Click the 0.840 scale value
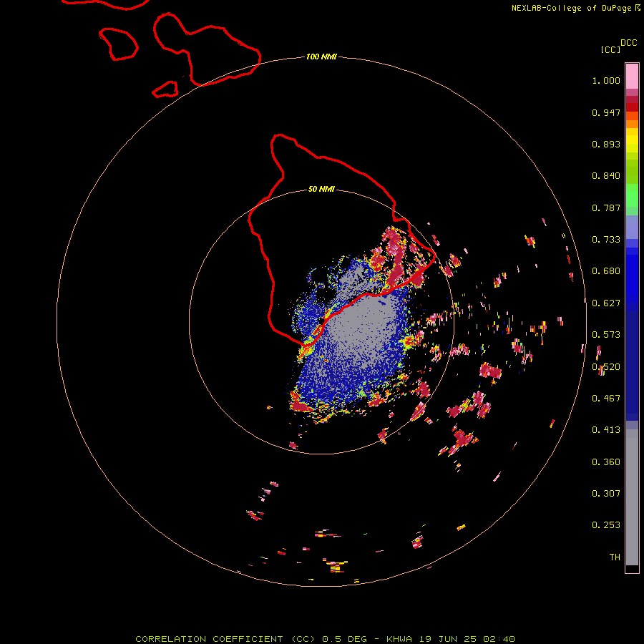 pyautogui.click(x=606, y=176)
